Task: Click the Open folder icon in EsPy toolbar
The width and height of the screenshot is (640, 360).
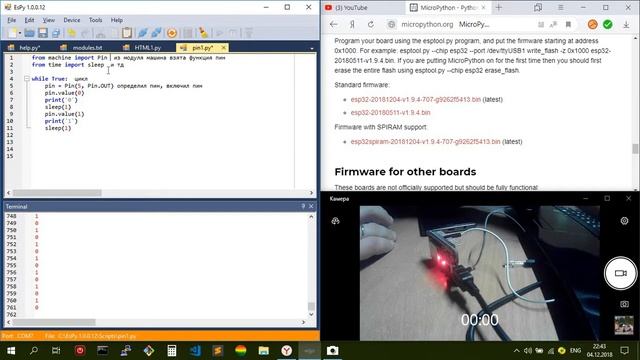Action: click(x=29, y=33)
